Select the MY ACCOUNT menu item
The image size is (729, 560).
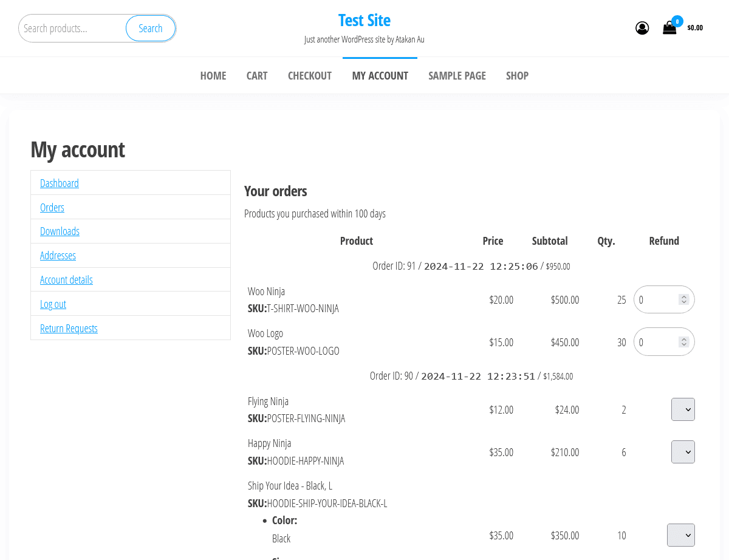[380, 76]
